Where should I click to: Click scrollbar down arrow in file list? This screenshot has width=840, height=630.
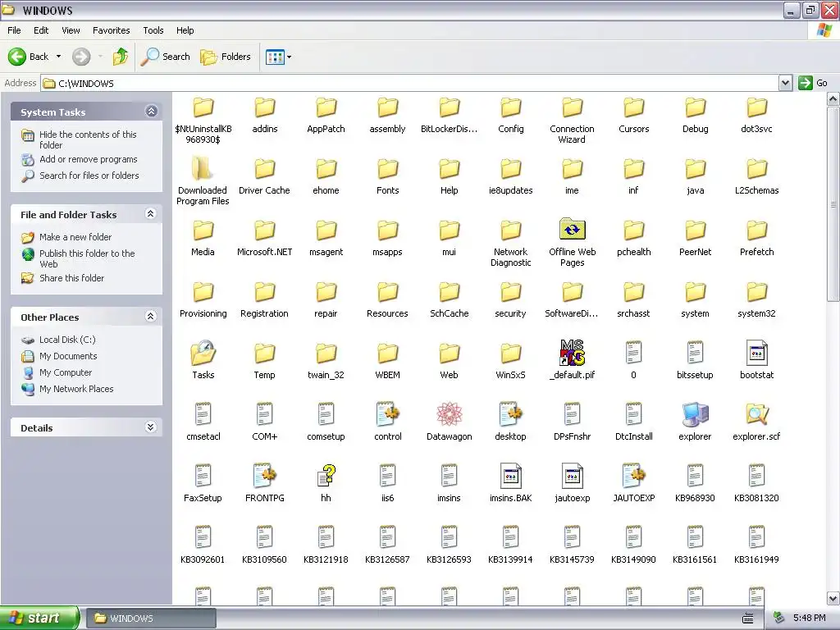[833, 598]
